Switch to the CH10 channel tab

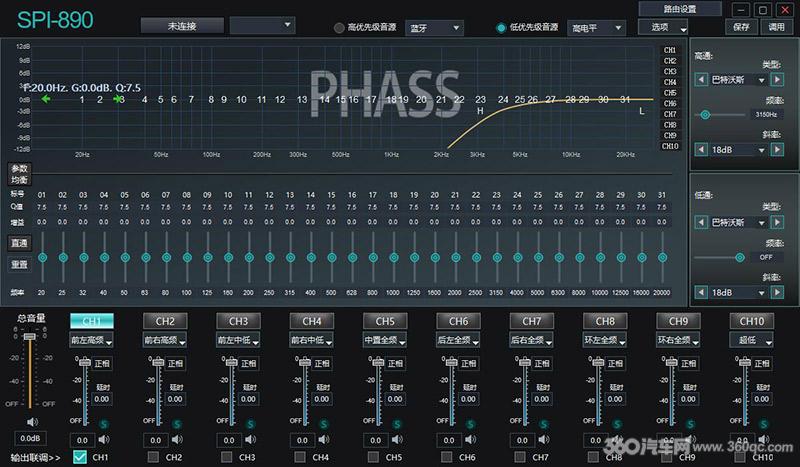tap(752, 321)
